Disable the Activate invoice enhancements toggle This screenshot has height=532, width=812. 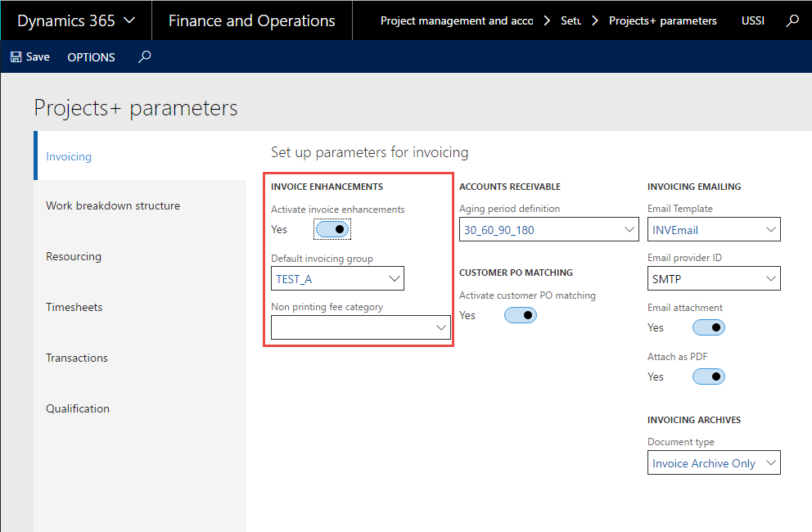tap(332, 229)
